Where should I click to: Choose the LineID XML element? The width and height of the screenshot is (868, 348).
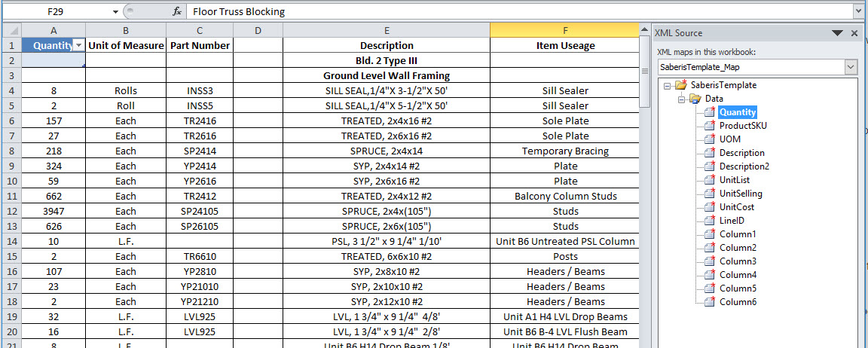click(731, 221)
